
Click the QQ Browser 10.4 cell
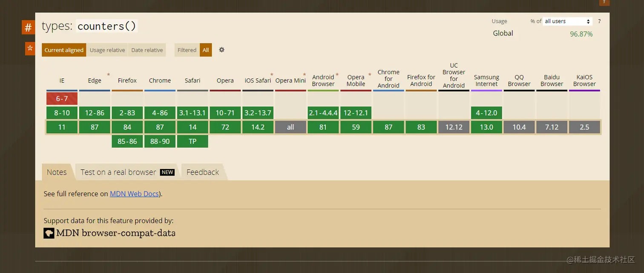click(x=519, y=127)
